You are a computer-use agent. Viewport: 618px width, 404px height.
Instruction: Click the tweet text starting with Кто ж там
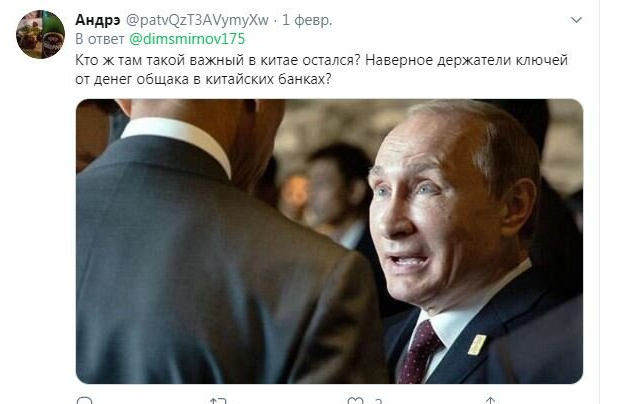[x=321, y=70]
